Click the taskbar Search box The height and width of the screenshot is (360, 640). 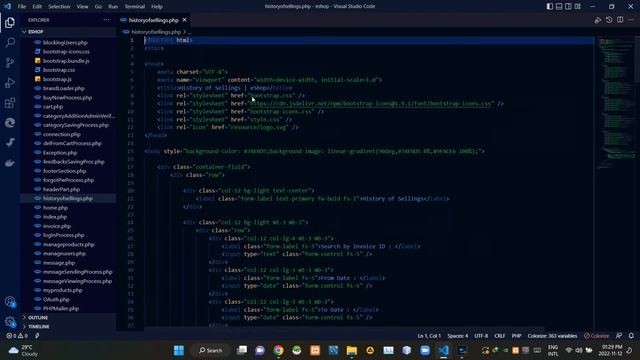click(x=210, y=350)
